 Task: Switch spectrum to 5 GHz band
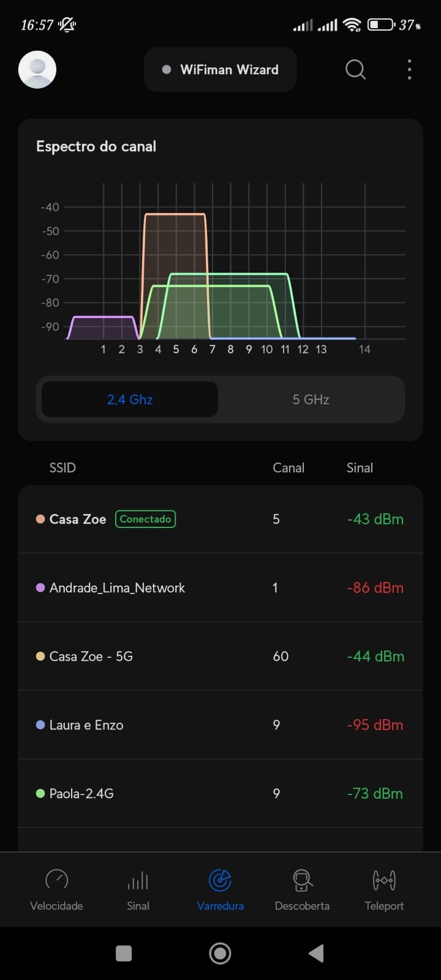coord(311,399)
